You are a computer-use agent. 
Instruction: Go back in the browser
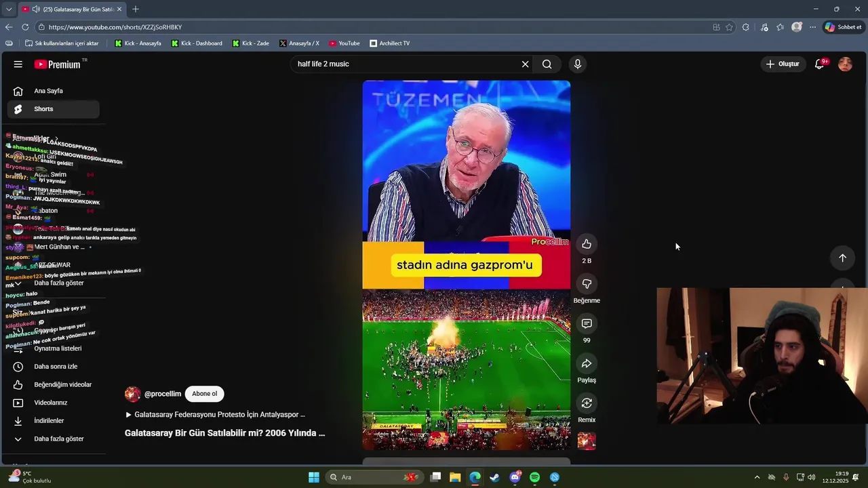pyautogui.click(x=9, y=27)
